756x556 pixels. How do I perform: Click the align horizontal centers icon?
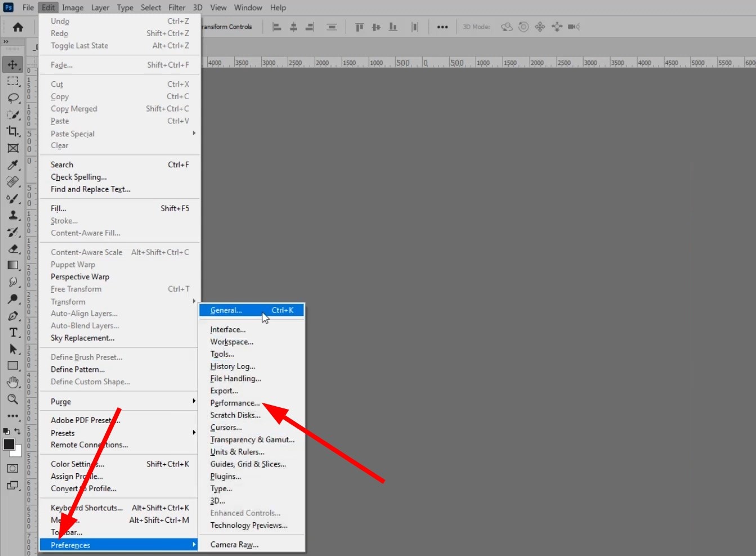(x=293, y=27)
